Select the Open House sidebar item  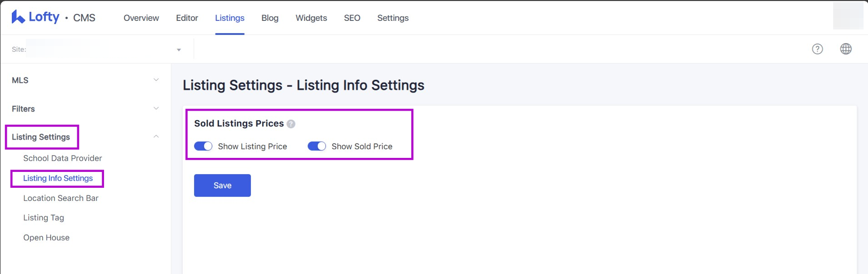coord(46,237)
